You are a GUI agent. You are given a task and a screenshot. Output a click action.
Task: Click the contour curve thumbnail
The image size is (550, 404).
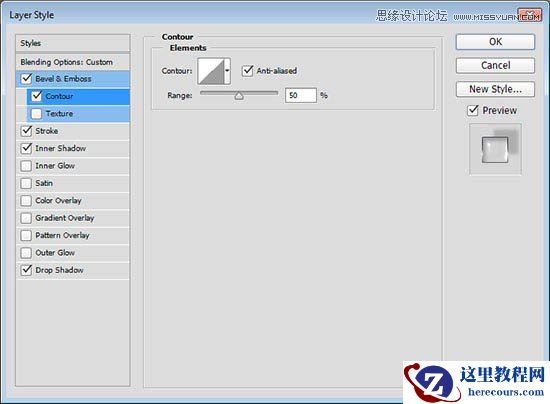coord(211,71)
